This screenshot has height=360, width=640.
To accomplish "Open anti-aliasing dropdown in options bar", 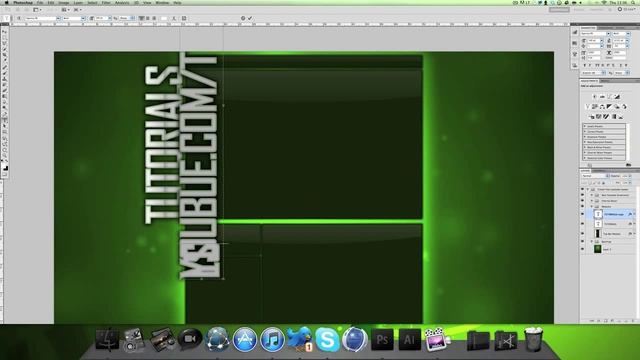I will click(133, 18).
